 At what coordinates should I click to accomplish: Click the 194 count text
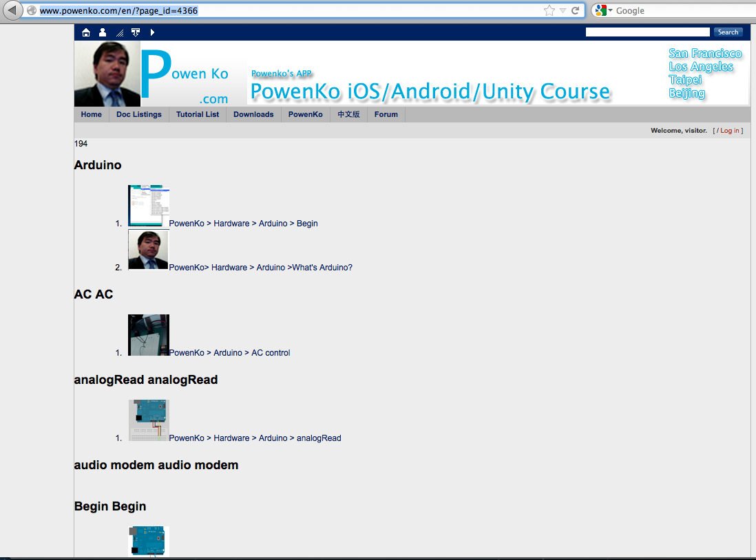tap(81, 144)
